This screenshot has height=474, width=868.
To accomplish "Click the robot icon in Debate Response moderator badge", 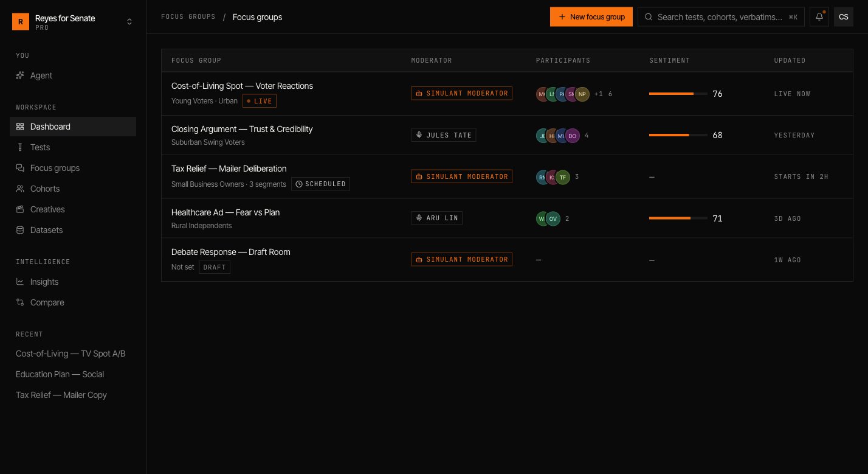I will (x=419, y=259).
